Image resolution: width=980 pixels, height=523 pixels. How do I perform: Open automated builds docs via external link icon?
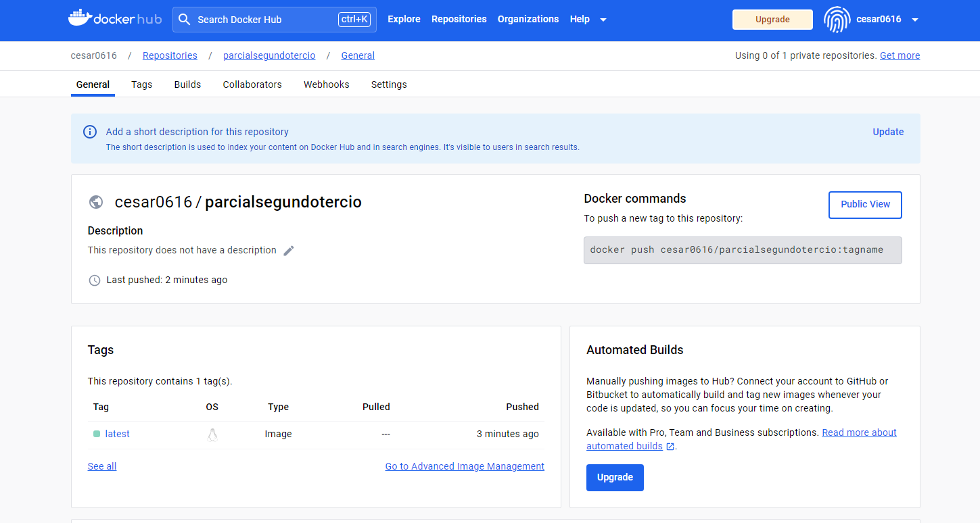pyautogui.click(x=670, y=446)
